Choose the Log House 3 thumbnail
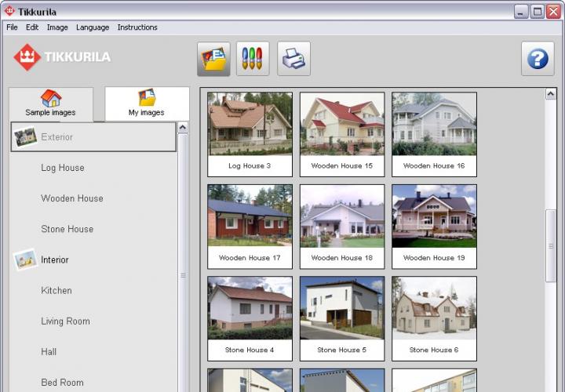 click(x=250, y=134)
